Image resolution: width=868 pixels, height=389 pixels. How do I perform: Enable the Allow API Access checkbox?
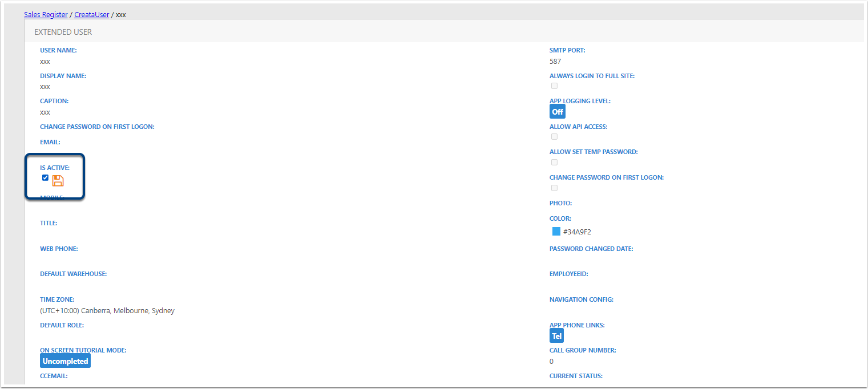(x=554, y=137)
